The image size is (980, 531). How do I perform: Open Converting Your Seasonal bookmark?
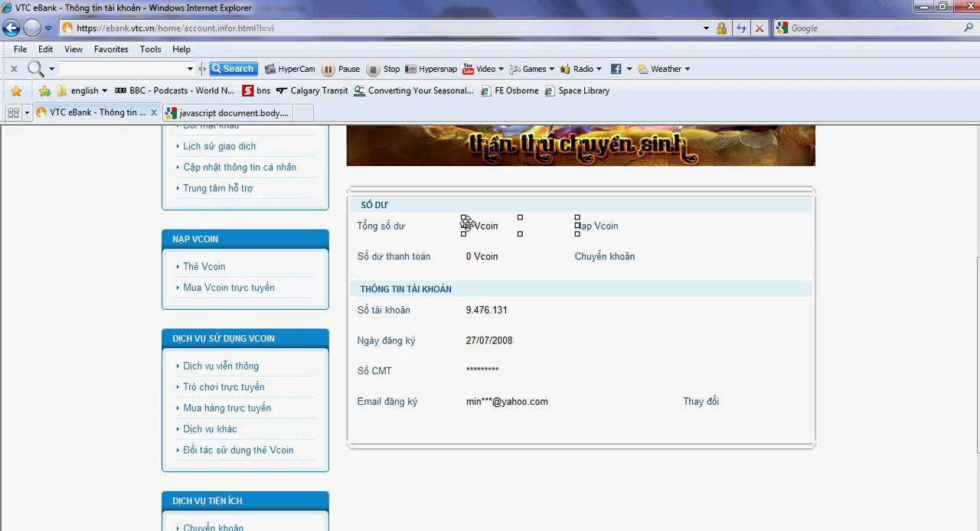[x=413, y=90]
